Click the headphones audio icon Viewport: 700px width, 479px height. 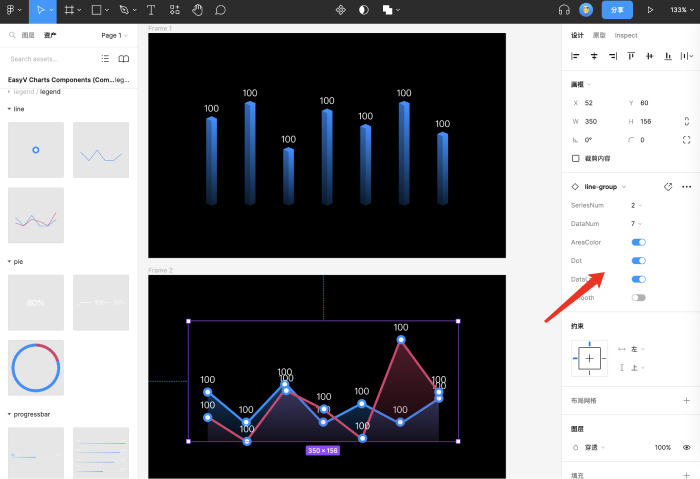tap(564, 10)
